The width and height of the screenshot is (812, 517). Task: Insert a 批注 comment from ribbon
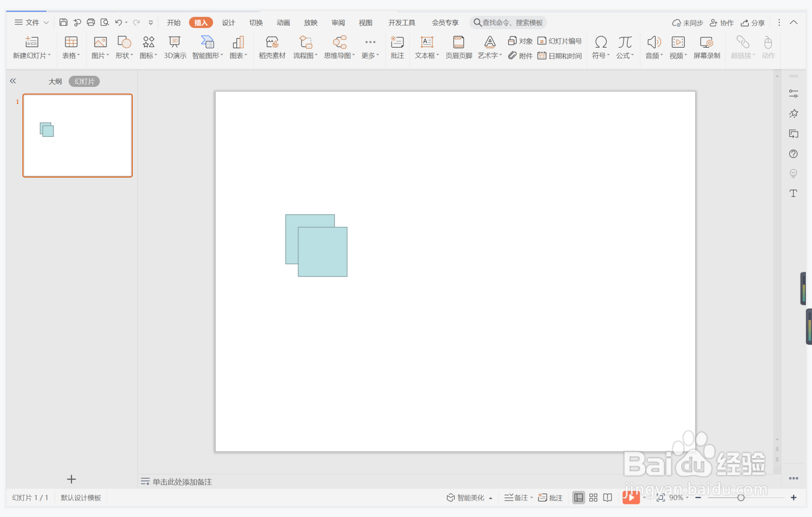397,48
